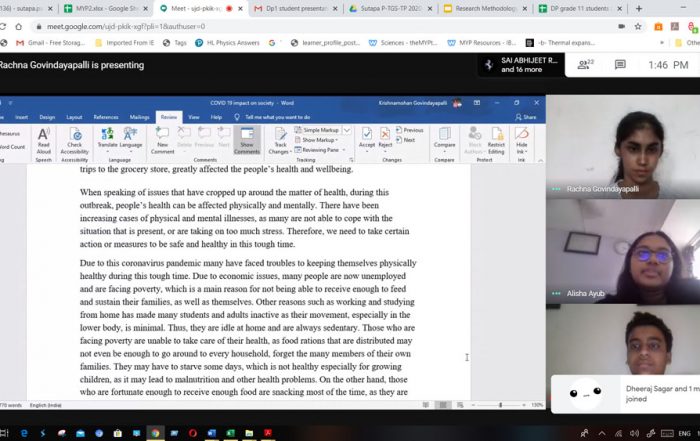
Task: Switch to Dp1 student presentation Gmail tab
Action: click(296, 8)
